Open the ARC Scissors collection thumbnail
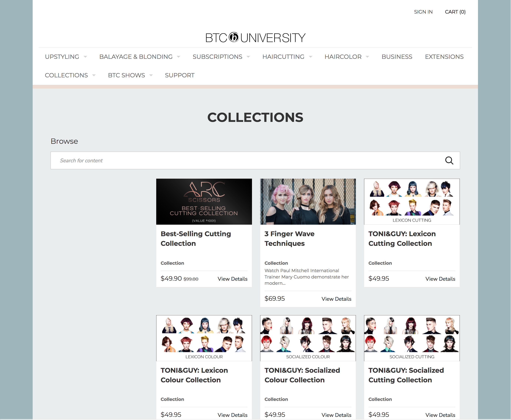This screenshot has height=420, width=511. point(204,201)
